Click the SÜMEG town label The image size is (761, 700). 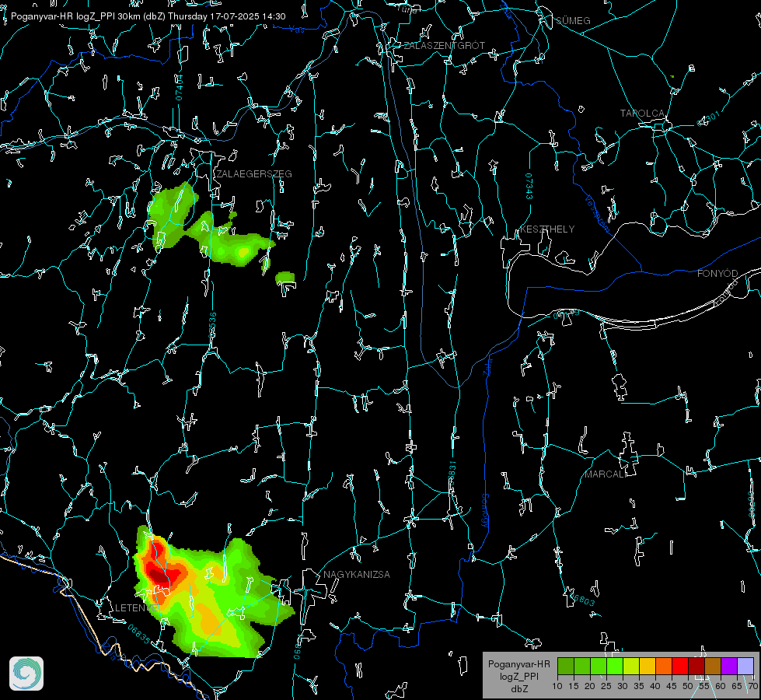coord(573,20)
